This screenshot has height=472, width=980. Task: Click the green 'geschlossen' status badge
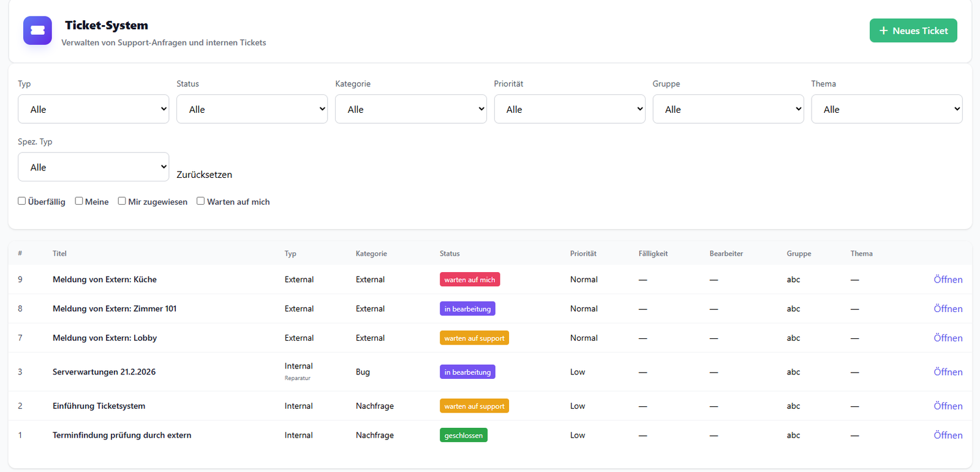pos(463,435)
